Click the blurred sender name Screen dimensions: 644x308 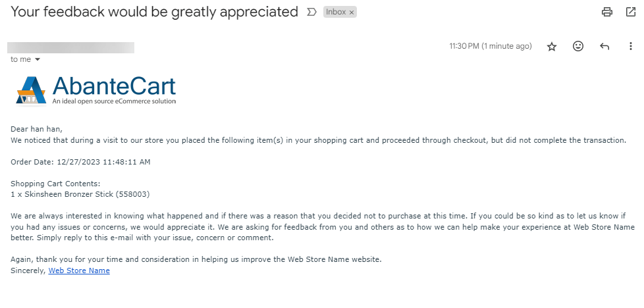[x=70, y=47]
